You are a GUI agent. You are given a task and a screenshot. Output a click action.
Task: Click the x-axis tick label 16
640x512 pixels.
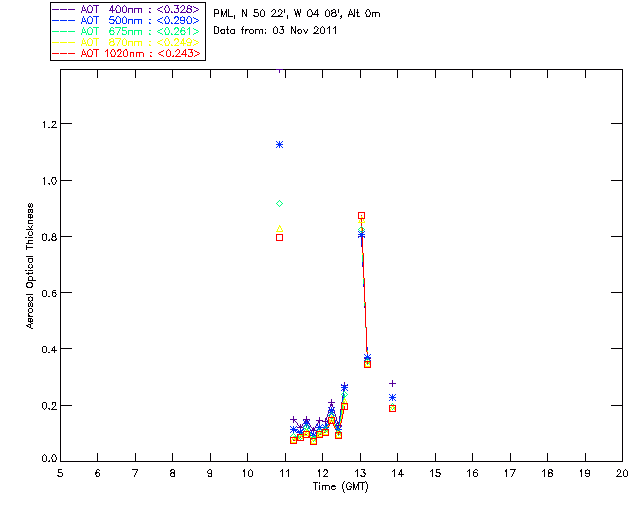[473, 473]
